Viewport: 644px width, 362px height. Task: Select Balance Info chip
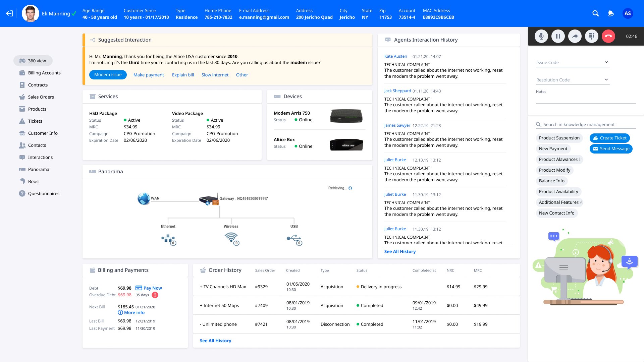(552, 181)
